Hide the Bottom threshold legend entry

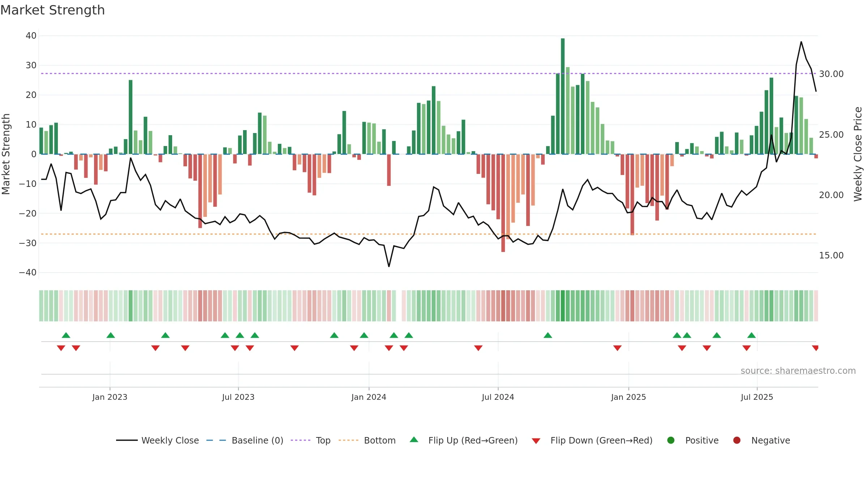click(x=367, y=440)
